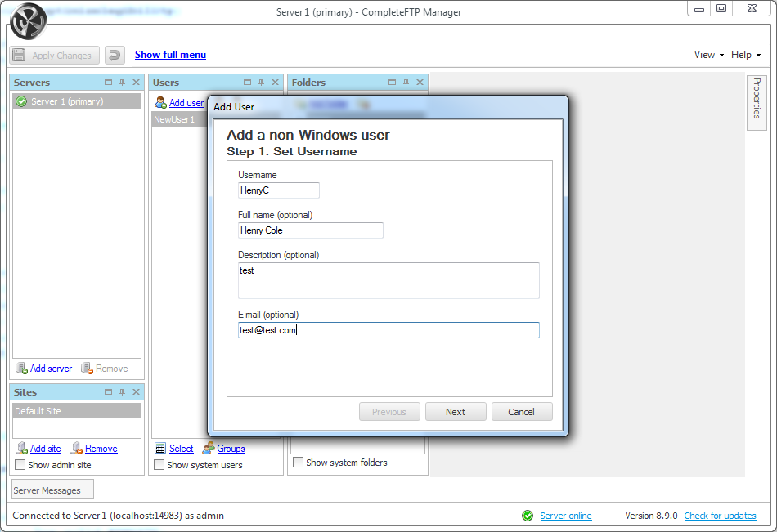Viewport: 777px width, 532px height.
Task: Open the Server Messages tab
Action: click(x=47, y=490)
